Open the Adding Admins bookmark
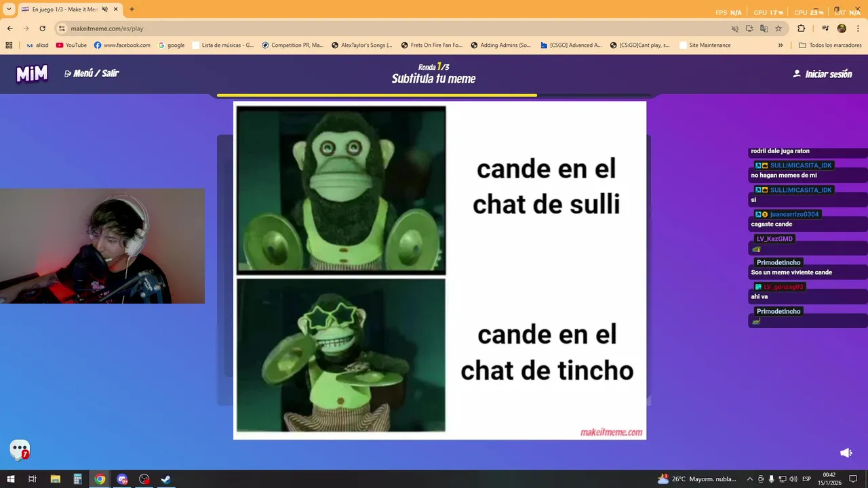Image resolution: width=868 pixels, height=488 pixels. (x=501, y=45)
